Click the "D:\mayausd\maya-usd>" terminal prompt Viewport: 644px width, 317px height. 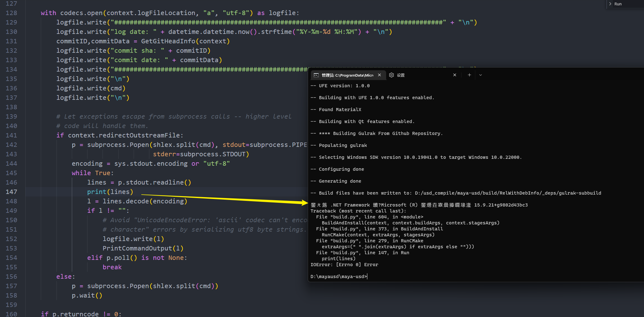click(x=339, y=277)
